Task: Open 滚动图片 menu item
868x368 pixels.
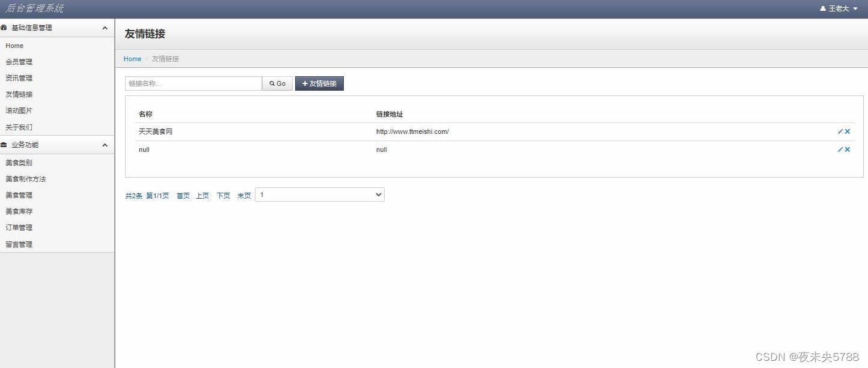Action: (x=19, y=110)
